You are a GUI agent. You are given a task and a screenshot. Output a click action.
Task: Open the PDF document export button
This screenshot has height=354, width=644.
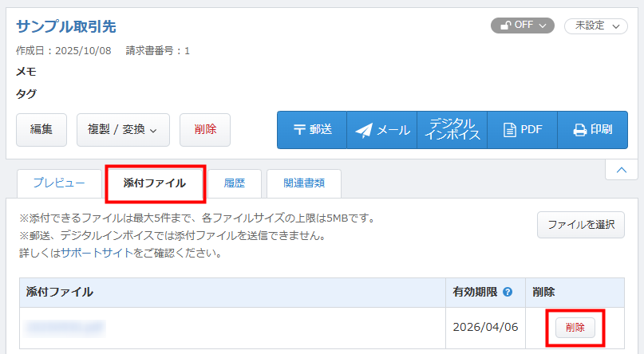[x=522, y=130]
